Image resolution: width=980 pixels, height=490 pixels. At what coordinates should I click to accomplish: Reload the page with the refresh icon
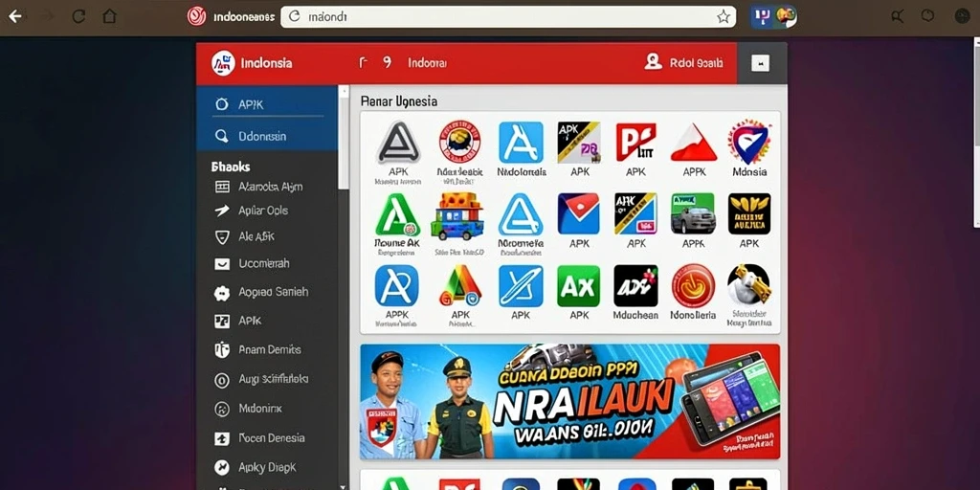(78, 17)
